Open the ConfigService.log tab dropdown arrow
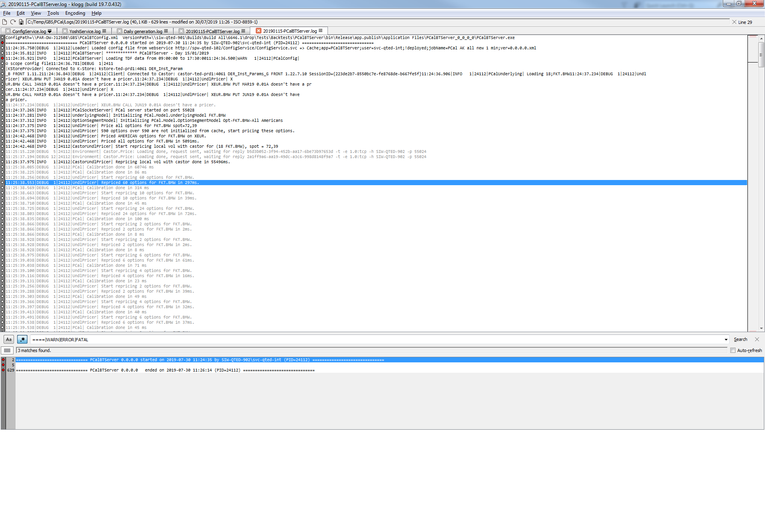765x532 pixels. [x=49, y=31]
